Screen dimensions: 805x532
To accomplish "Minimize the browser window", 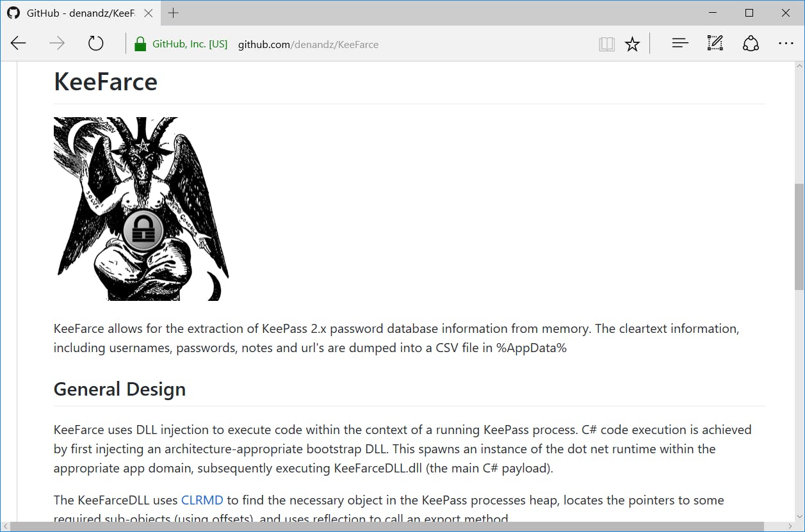I will 714,13.
